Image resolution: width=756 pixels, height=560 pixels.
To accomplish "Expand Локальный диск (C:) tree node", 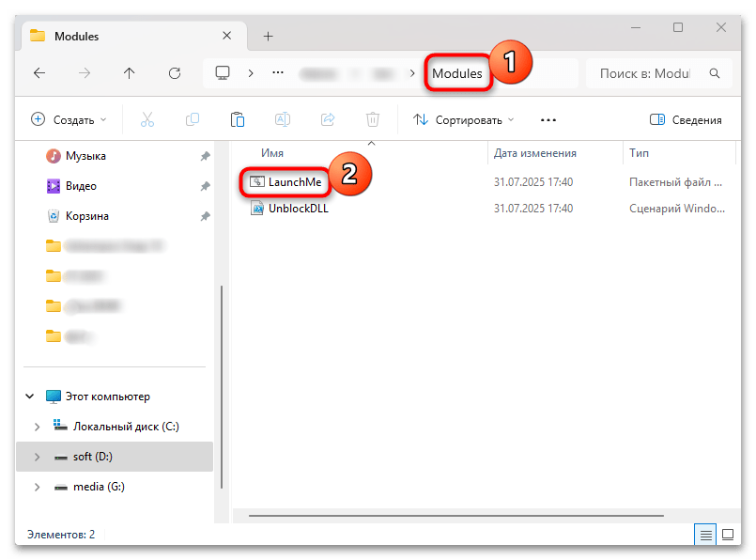I will [x=37, y=427].
